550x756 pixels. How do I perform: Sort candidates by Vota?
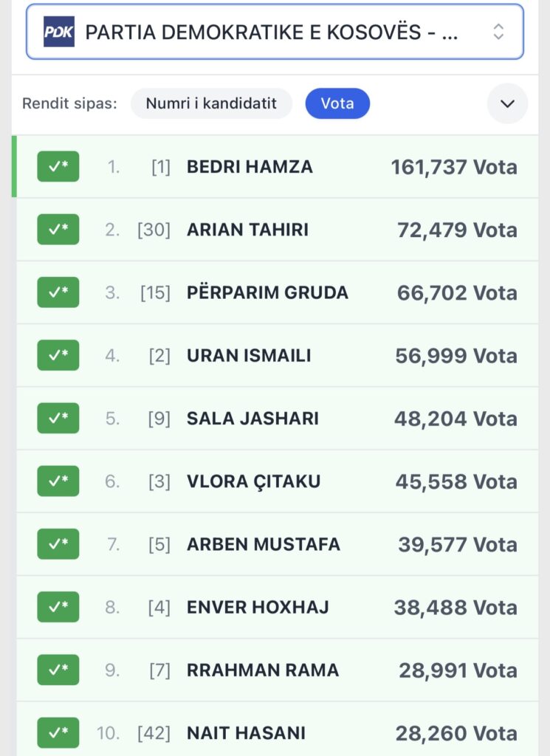click(x=337, y=103)
